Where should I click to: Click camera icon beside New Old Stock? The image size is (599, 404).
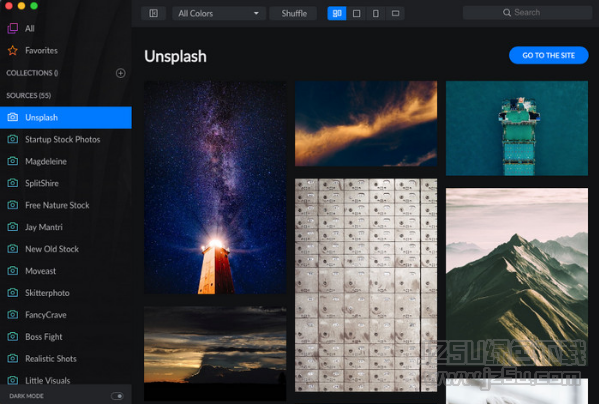point(13,249)
